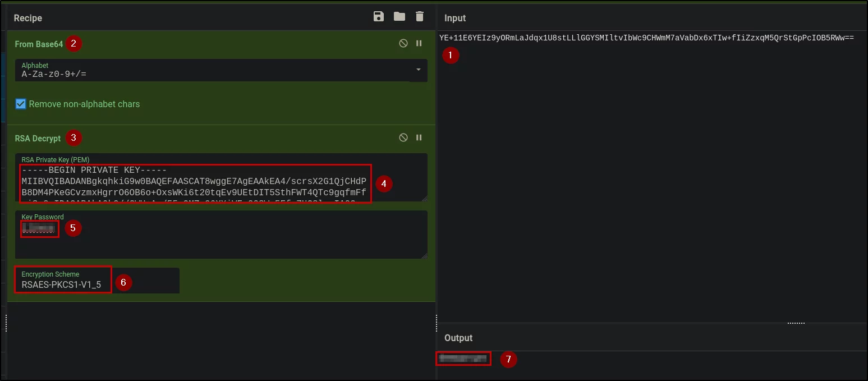Select the RSA Decrypt operation title
This screenshot has width=868, height=381.
point(38,138)
